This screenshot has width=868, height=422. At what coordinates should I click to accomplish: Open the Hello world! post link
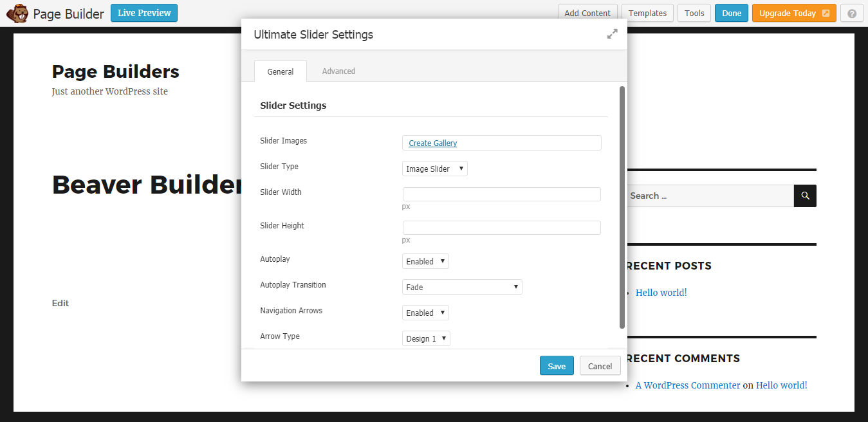(x=661, y=293)
